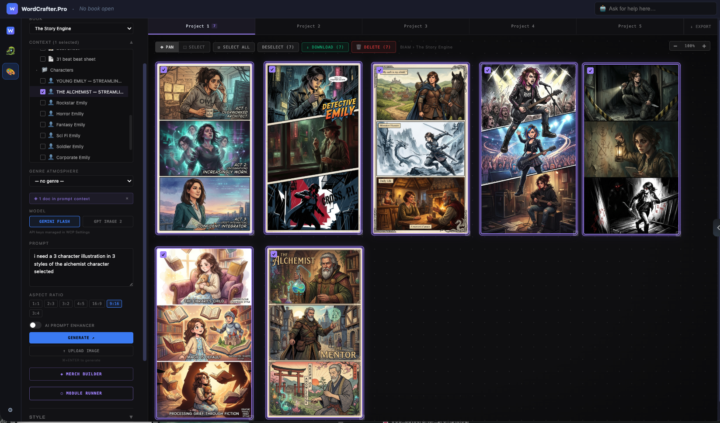Click the settings gear at sidebar bottom

(x=10, y=410)
